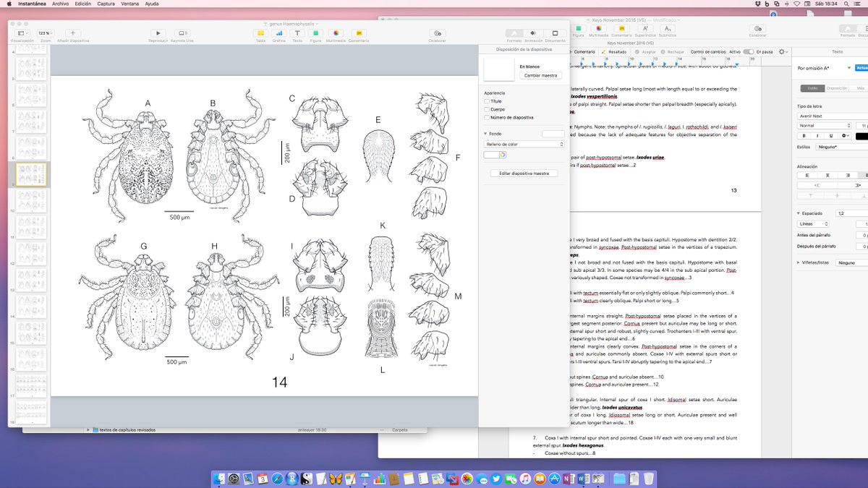Image resolution: width=868 pixels, height=488 pixels.
Task: Open the Estilos Ninguno* dropdown
Action: pyautogui.click(x=841, y=147)
